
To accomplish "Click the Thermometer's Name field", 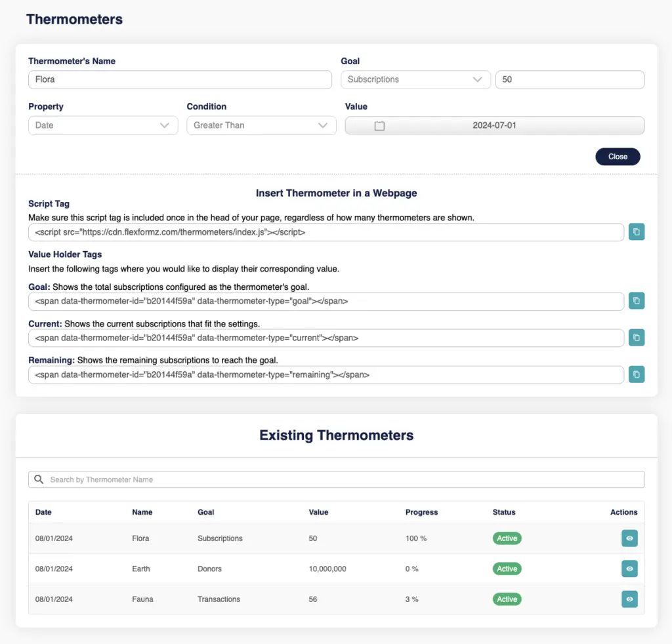I will pyautogui.click(x=180, y=79).
